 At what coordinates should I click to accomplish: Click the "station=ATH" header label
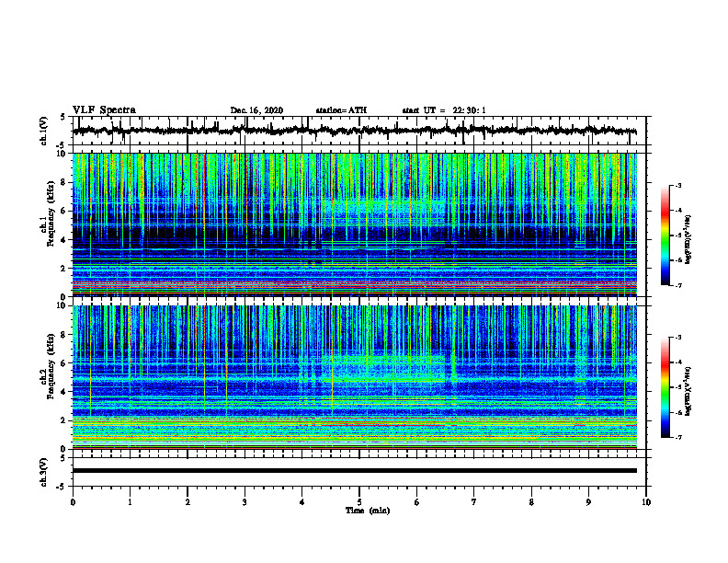(x=341, y=110)
